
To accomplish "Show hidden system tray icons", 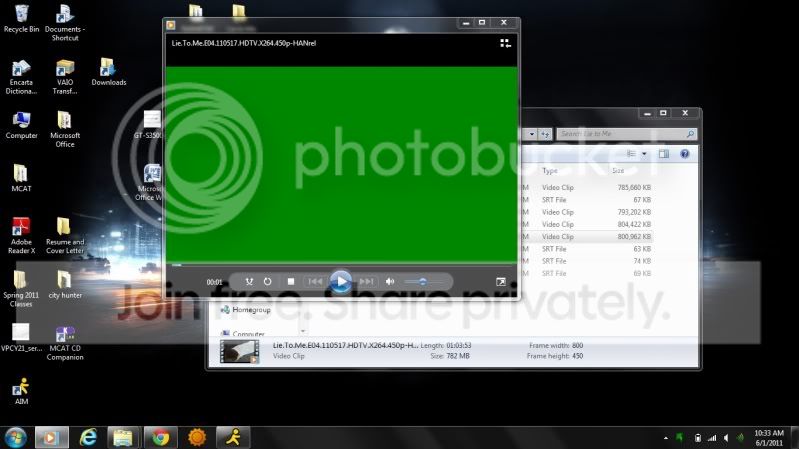I will click(665, 438).
